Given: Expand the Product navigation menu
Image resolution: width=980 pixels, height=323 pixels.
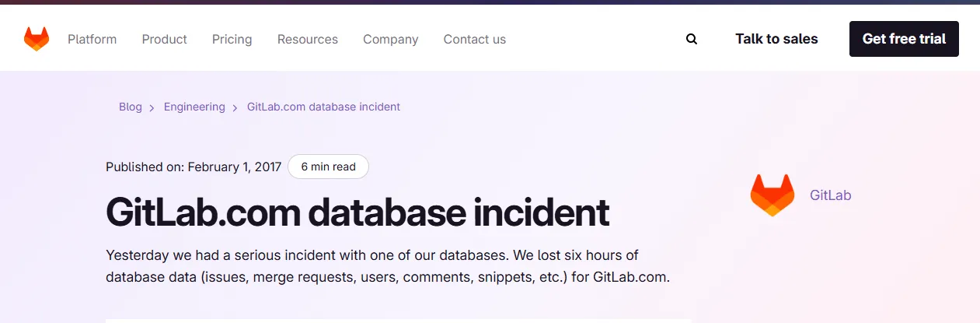Looking at the screenshot, I should [x=164, y=39].
